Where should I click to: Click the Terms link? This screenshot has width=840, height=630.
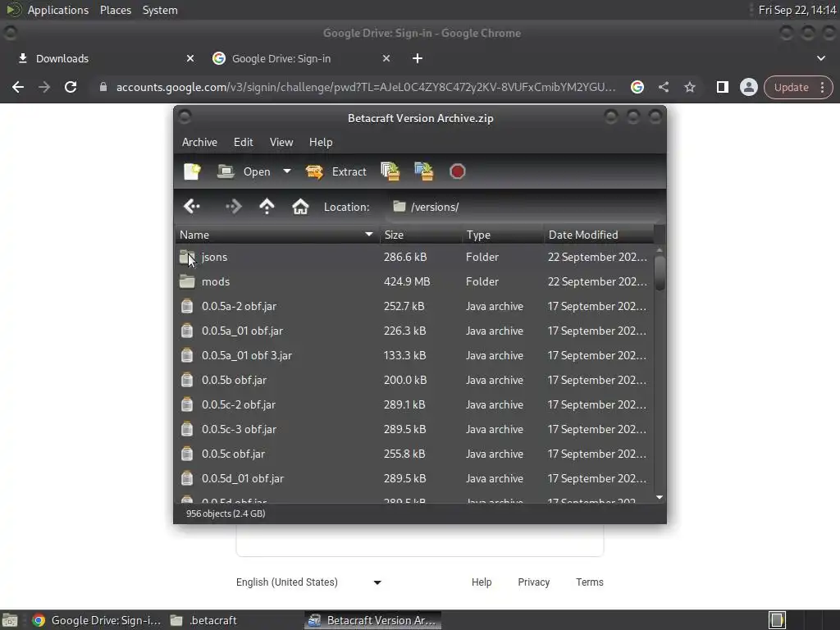pos(589,582)
